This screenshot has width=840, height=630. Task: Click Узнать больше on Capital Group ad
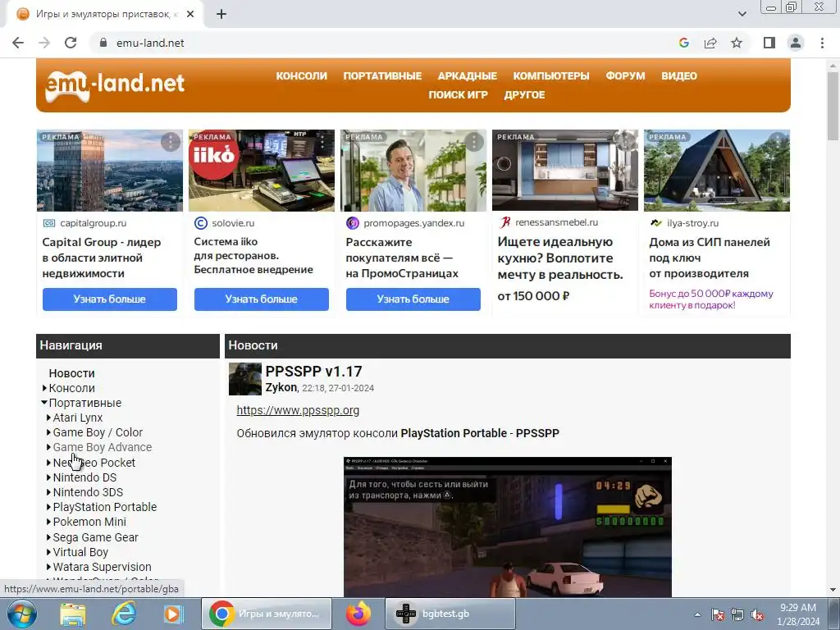(x=110, y=299)
